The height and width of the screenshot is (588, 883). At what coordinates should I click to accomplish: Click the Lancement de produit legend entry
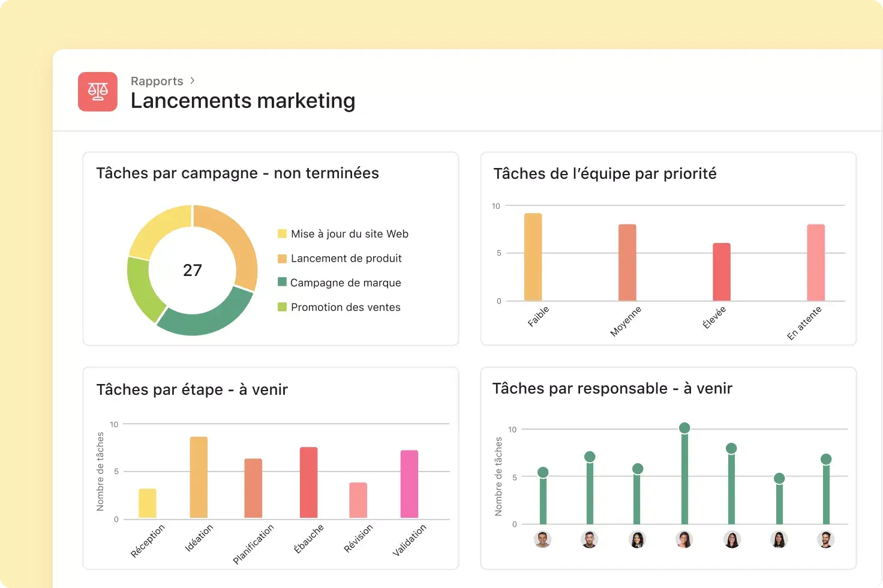pos(340,259)
